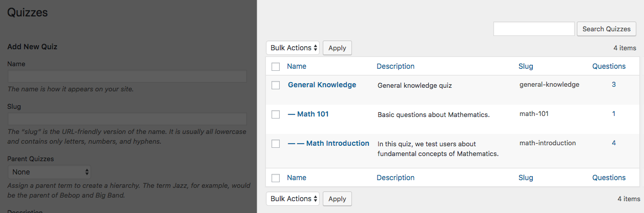This screenshot has height=213, width=644.
Task: Select the general-knowledge slug text
Action: (x=549, y=85)
